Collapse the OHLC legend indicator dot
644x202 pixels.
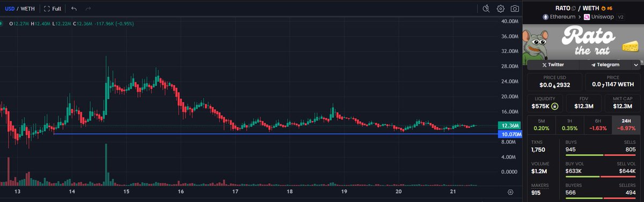coord(2,24)
